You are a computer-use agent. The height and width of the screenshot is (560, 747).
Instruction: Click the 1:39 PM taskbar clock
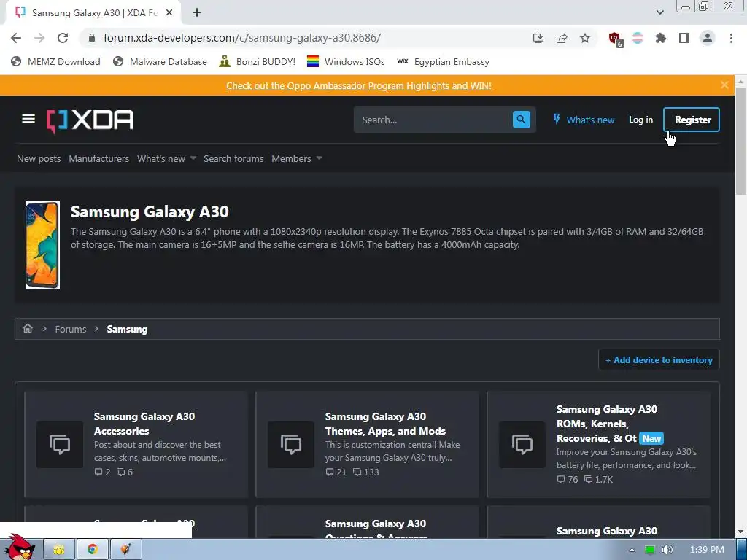(707, 550)
